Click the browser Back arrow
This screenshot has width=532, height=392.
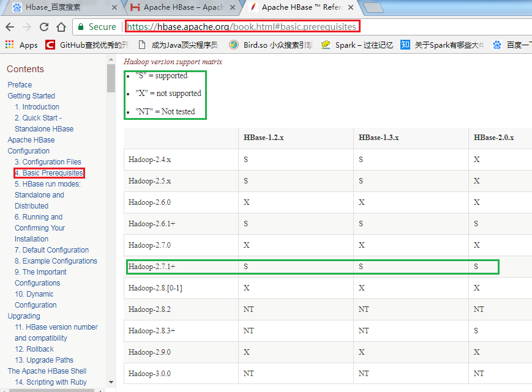(10, 27)
